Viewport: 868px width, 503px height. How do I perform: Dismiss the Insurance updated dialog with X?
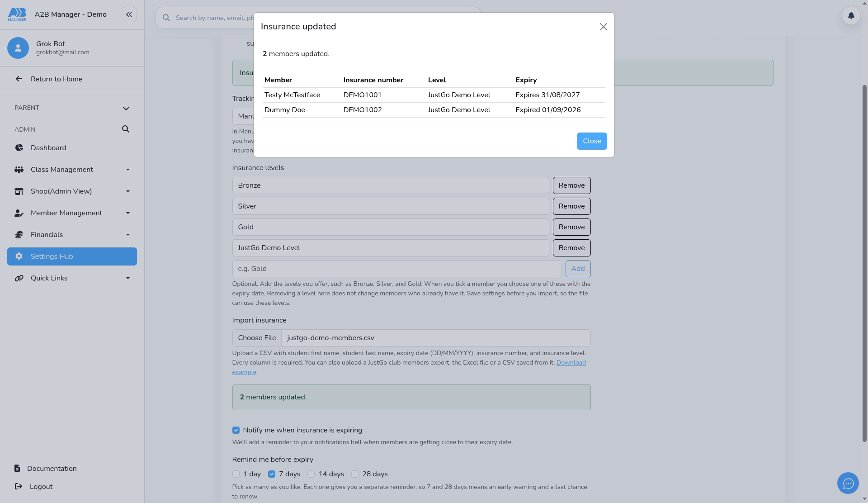(603, 27)
